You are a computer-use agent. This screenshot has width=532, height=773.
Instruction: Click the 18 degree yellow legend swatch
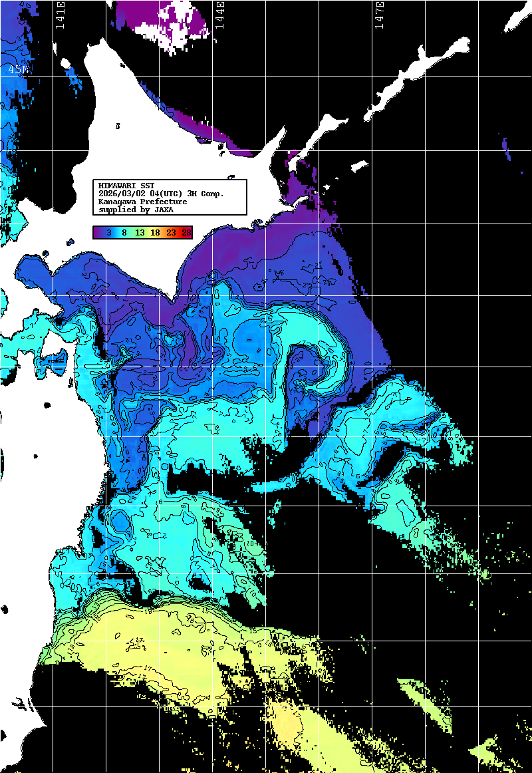click(x=156, y=233)
